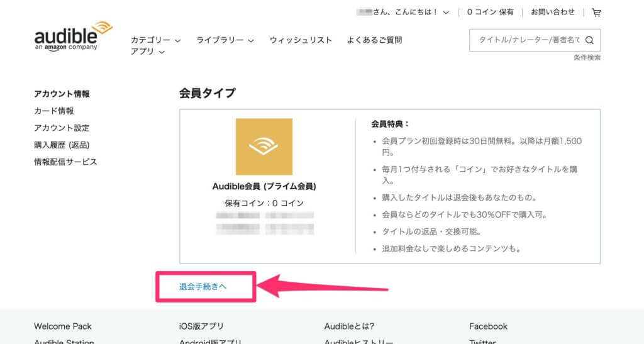
Task: Open the ウィッシュリスト menu item
Action: pyautogui.click(x=301, y=40)
